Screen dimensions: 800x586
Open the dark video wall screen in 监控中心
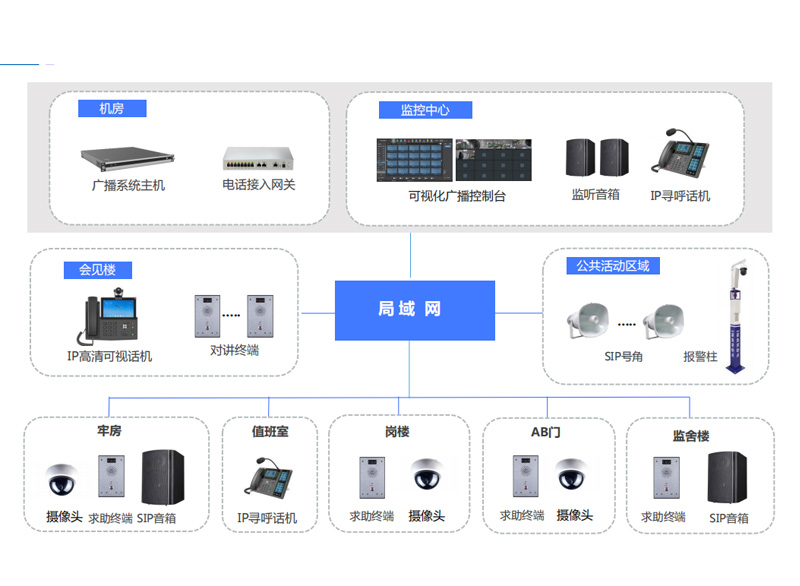tap(493, 160)
